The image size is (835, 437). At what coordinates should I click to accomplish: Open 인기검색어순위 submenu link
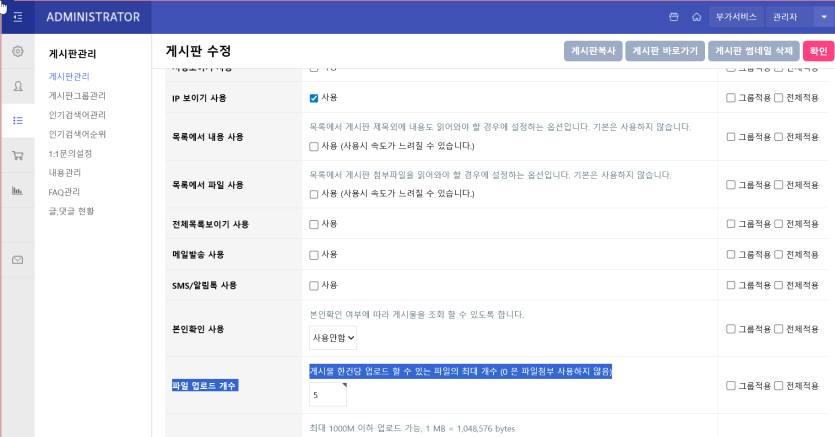click(x=77, y=134)
